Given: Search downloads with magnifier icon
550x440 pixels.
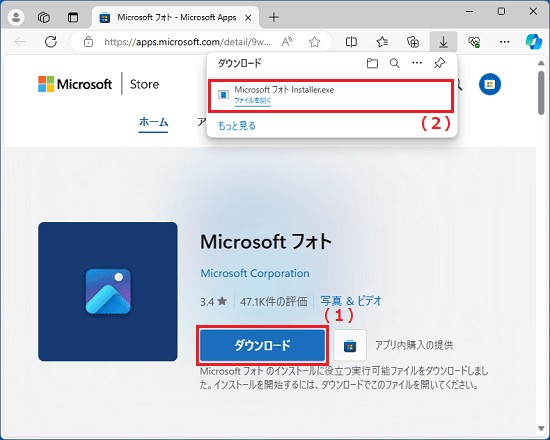Looking at the screenshot, I should 395,63.
